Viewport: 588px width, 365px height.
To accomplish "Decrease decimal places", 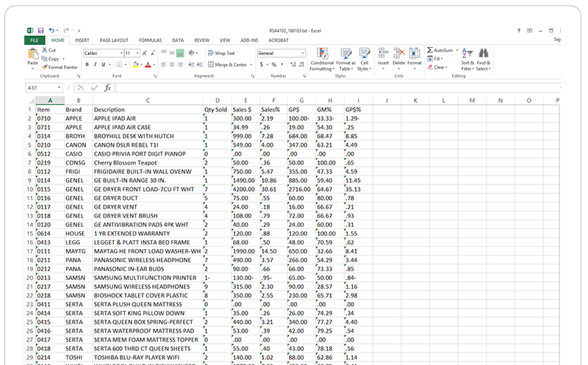I will [x=301, y=65].
